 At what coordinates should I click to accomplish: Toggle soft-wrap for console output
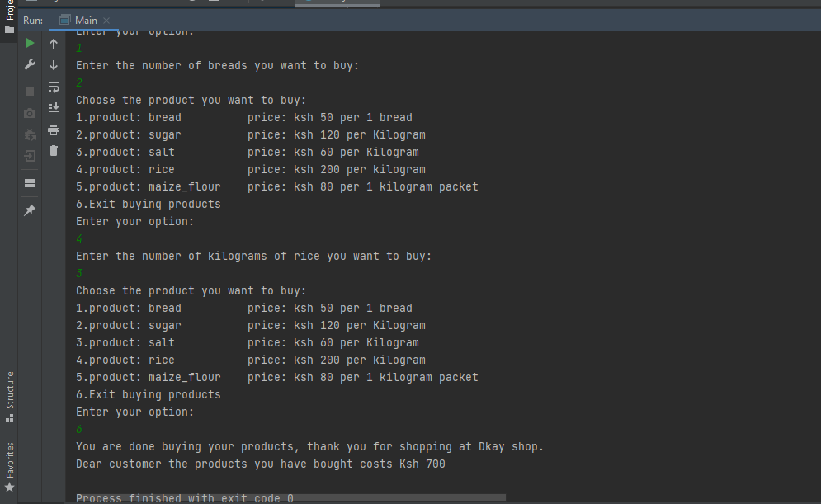point(54,86)
